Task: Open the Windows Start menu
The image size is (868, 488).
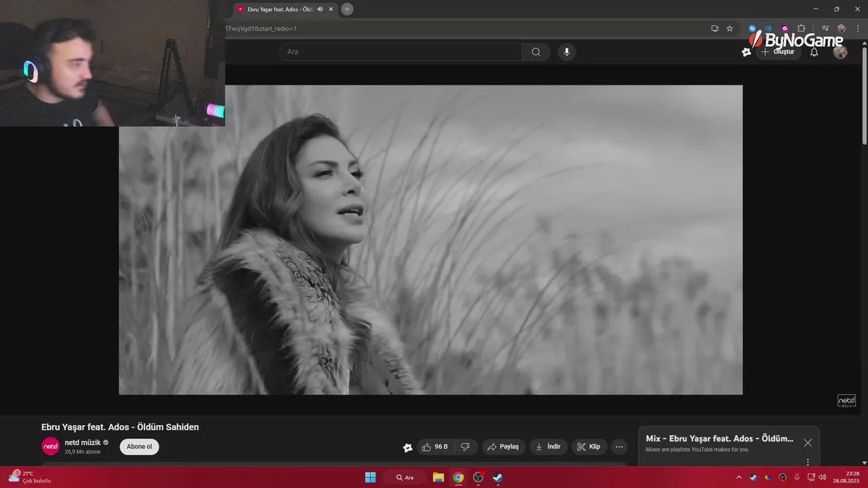Action: pos(370,477)
